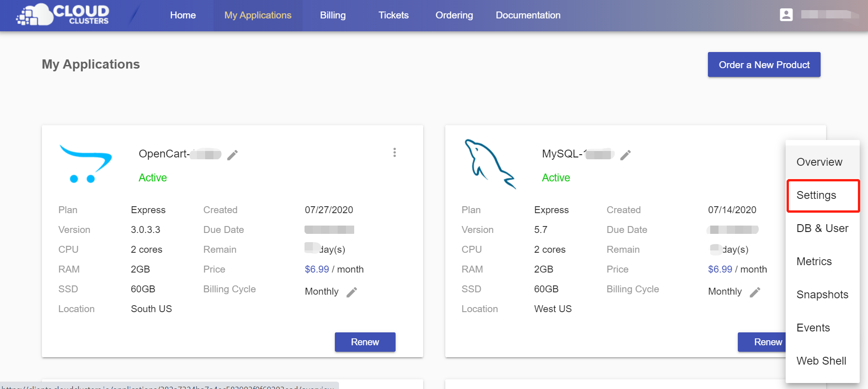Click the OpenCart cart logo
868x389 pixels.
coord(86,164)
